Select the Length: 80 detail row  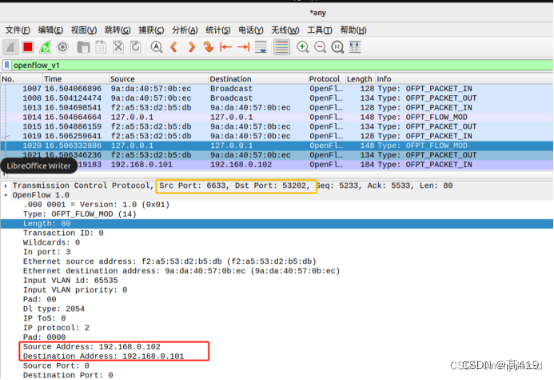[277, 224]
